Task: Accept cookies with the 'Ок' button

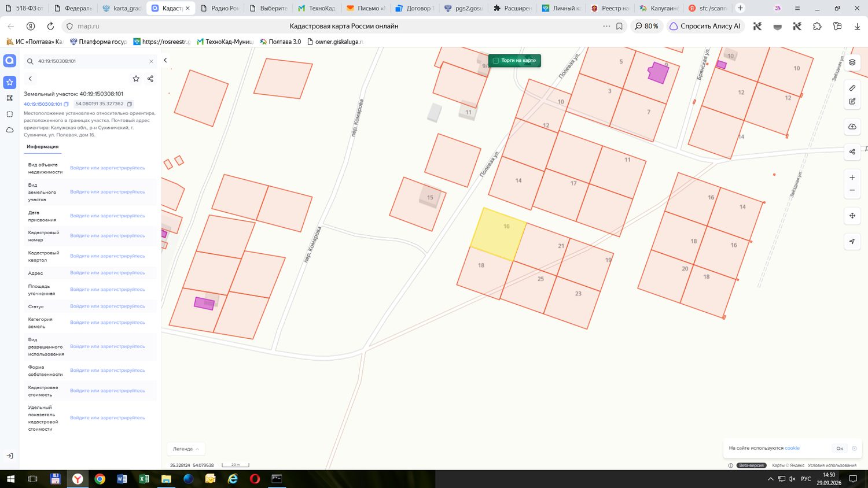Action: point(840,449)
